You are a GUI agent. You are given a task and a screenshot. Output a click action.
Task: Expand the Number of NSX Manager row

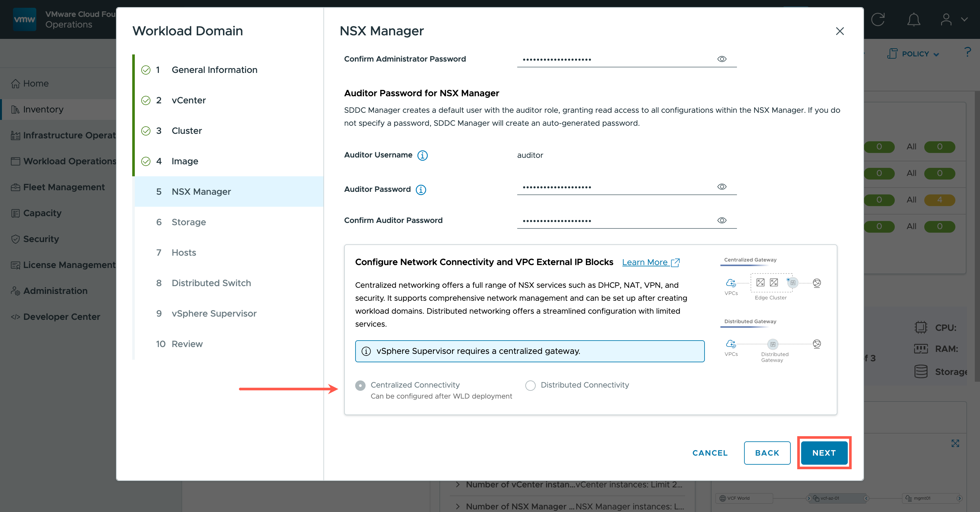click(458, 506)
